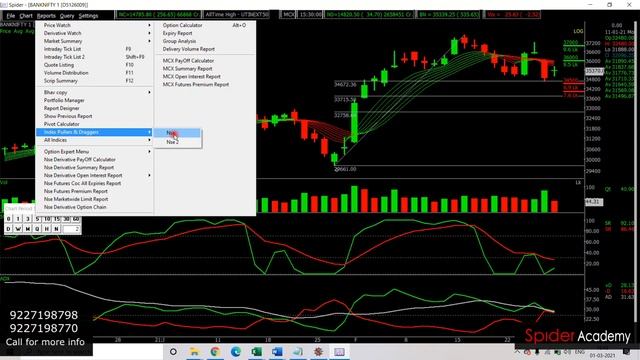The height and width of the screenshot is (360, 640).
Task: Switch chart period to Weekly (W)
Action: pos(18,229)
